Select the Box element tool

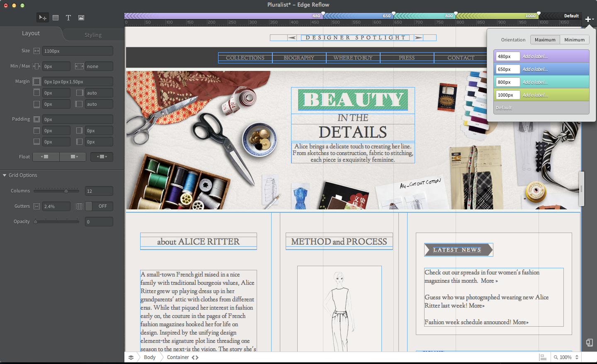tap(56, 17)
